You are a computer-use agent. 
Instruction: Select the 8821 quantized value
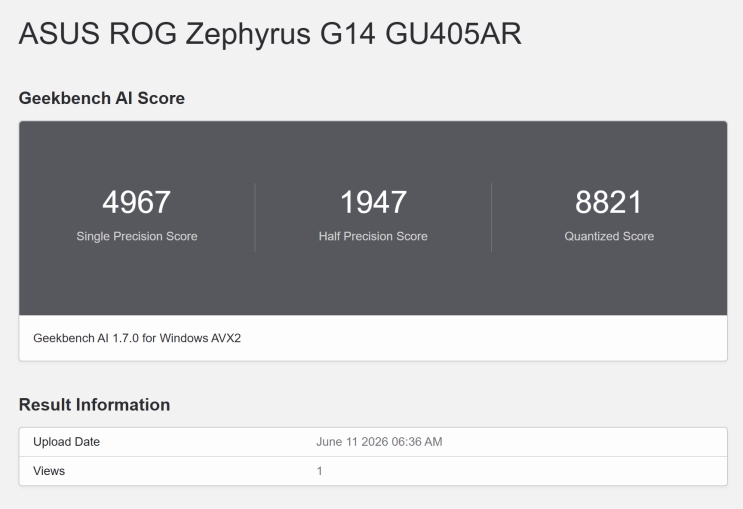point(609,202)
